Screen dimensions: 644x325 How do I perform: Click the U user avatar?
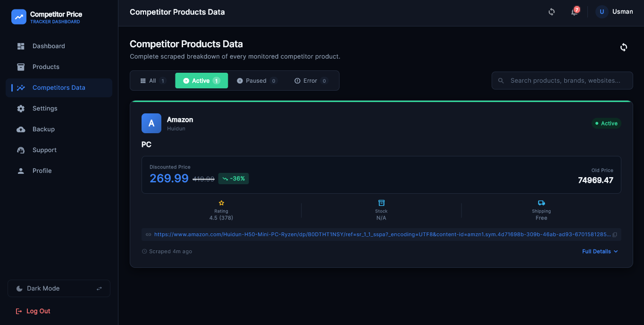click(602, 12)
